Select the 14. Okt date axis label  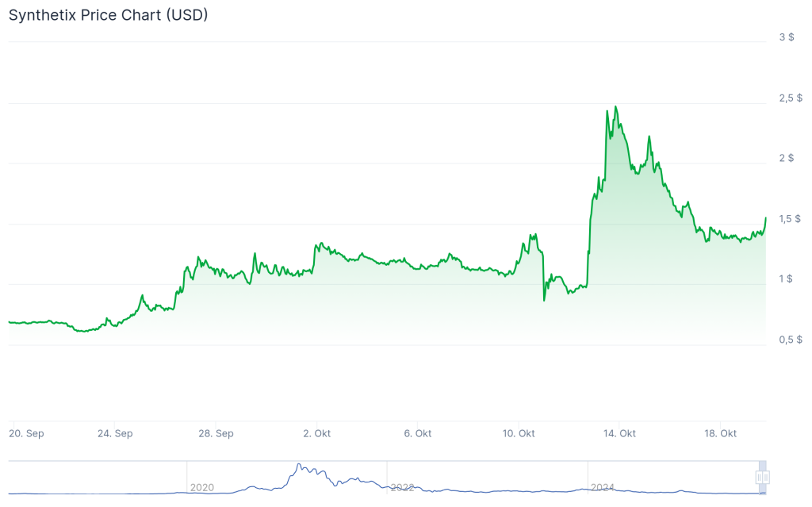point(619,433)
